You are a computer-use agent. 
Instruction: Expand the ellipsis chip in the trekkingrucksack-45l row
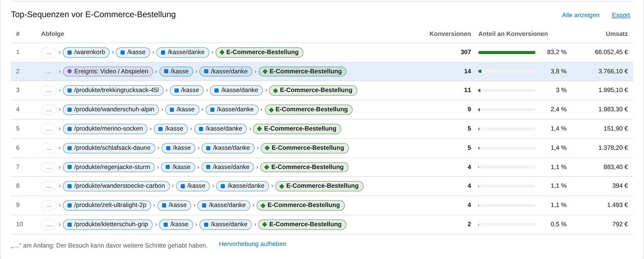point(49,90)
